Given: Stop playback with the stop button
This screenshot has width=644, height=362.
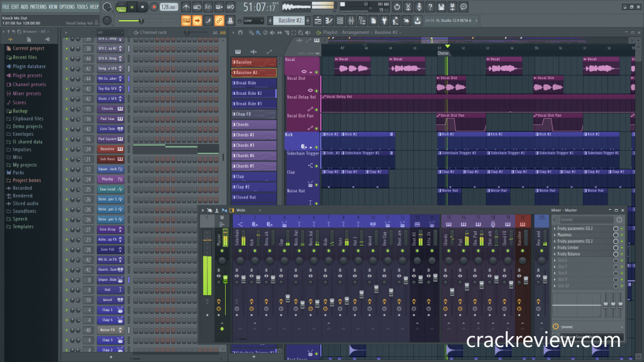Looking at the screenshot, I should click(143, 7).
